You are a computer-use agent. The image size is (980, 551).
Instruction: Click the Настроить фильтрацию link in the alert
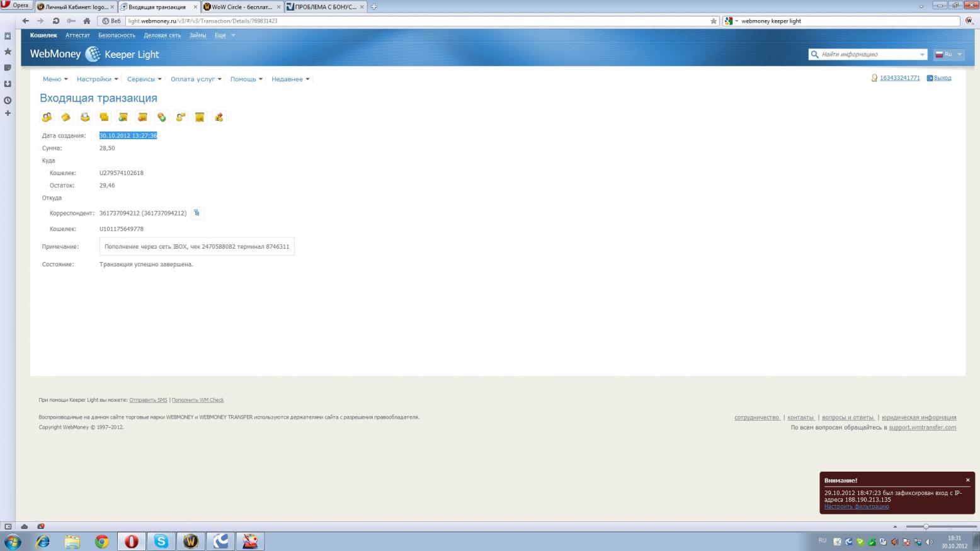click(x=856, y=506)
